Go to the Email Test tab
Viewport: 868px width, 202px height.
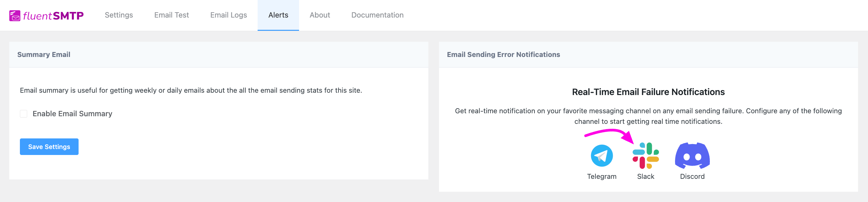click(171, 15)
